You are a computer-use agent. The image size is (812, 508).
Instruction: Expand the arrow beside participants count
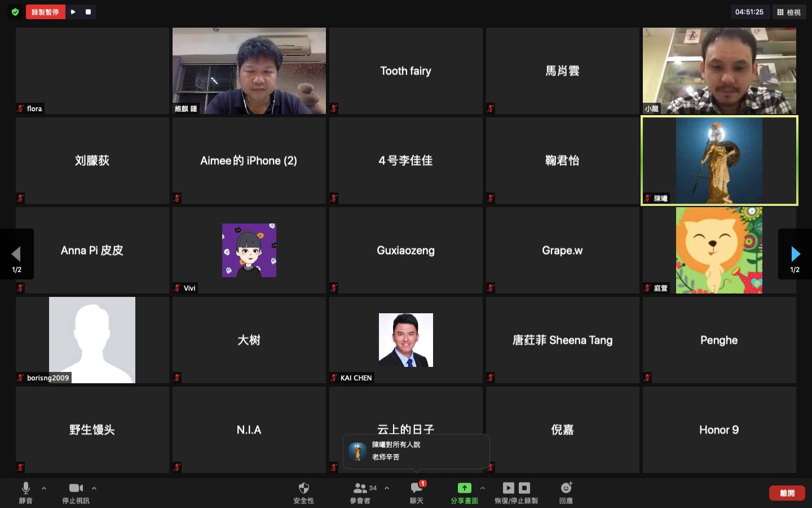(x=387, y=488)
